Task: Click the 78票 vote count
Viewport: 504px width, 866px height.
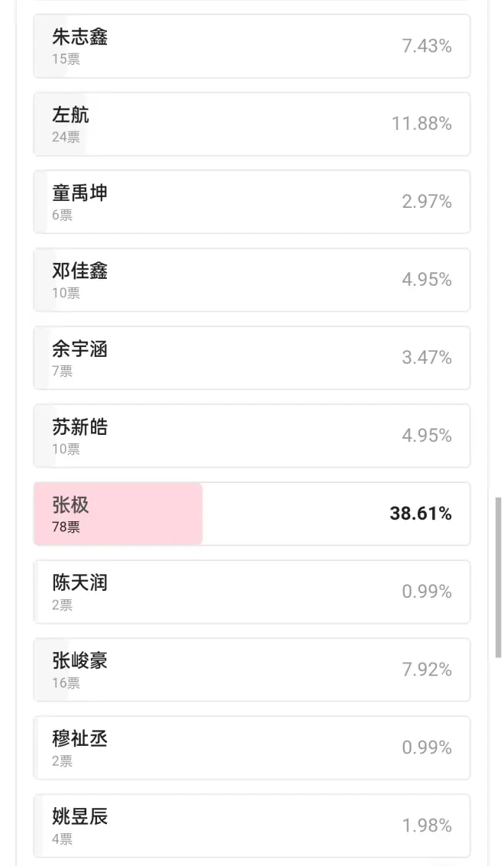Action: (66, 527)
